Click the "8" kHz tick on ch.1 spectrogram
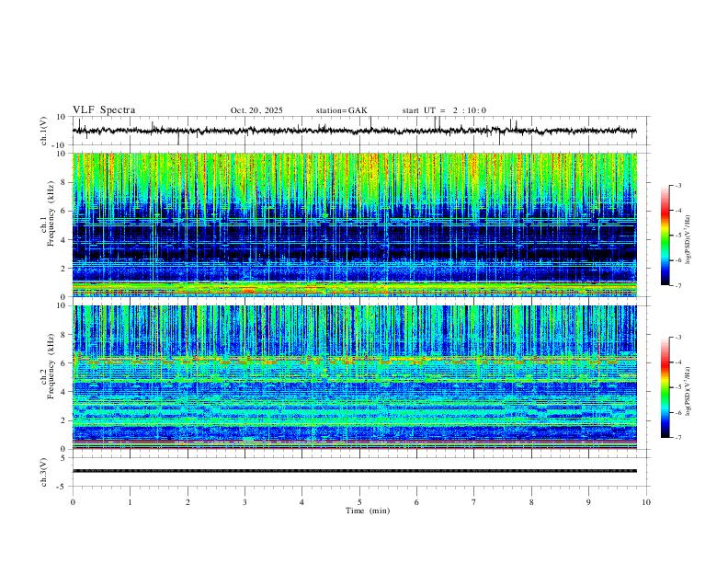The image size is (728, 563). (64, 182)
